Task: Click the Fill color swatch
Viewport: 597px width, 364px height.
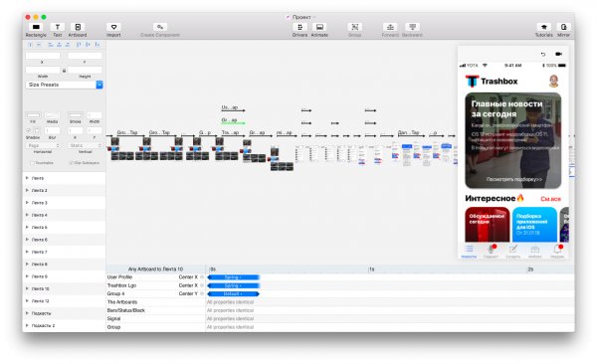Action: point(34,115)
